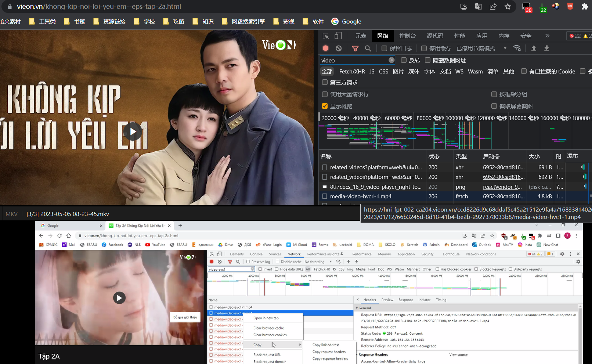Enable the 截取屏幕截图 checkbox

click(x=494, y=106)
